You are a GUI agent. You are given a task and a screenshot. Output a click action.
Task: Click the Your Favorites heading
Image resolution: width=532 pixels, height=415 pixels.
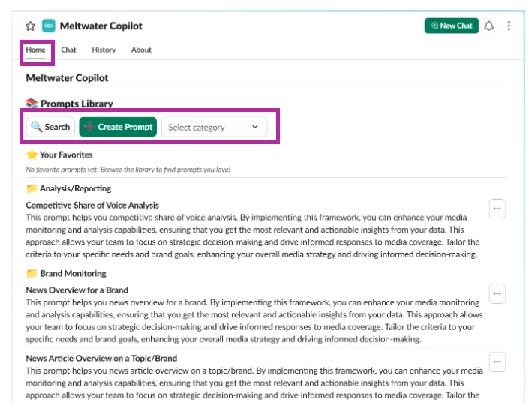66,155
